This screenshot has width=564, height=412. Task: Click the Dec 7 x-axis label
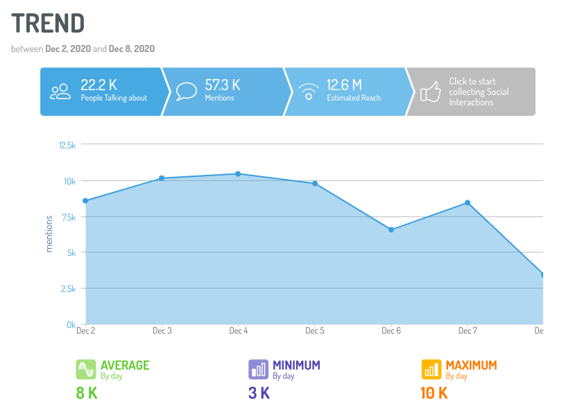click(468, 331)
